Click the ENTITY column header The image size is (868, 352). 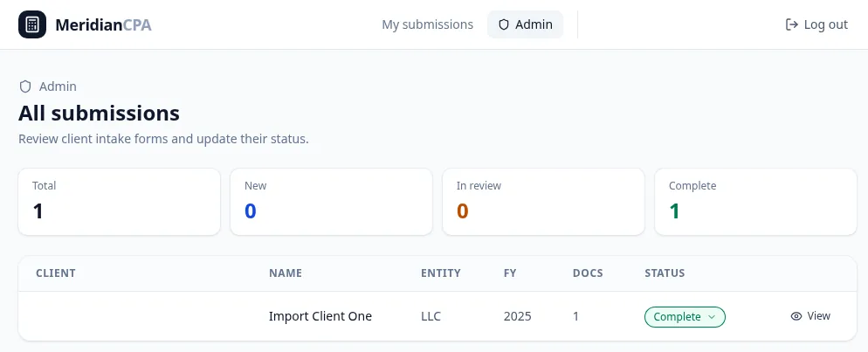coord(441,273)
